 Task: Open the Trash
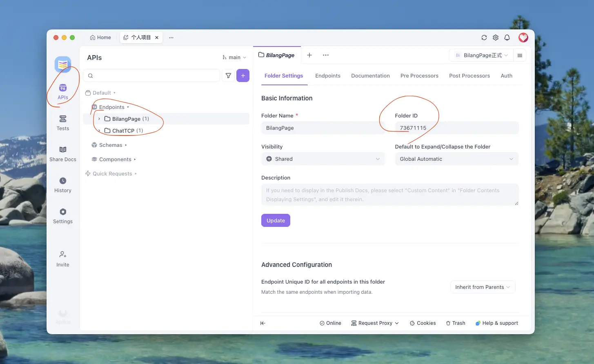(x=456, y=323)
